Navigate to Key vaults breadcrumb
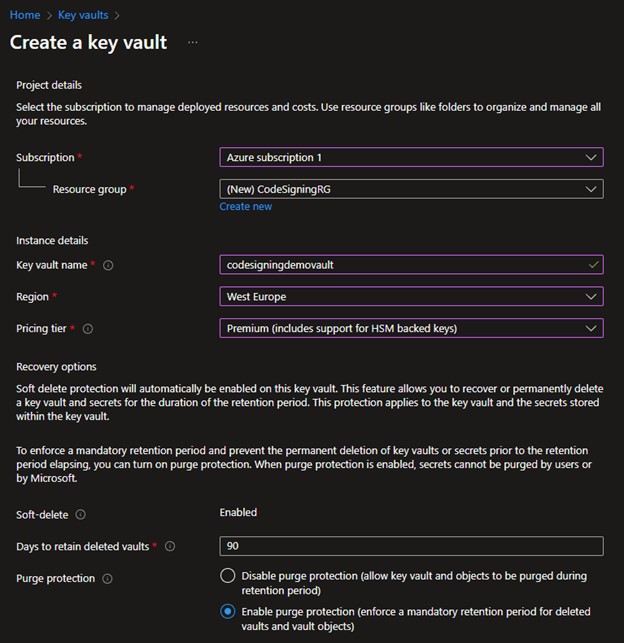This screenshot has height=643, width=624. (83, 15)
